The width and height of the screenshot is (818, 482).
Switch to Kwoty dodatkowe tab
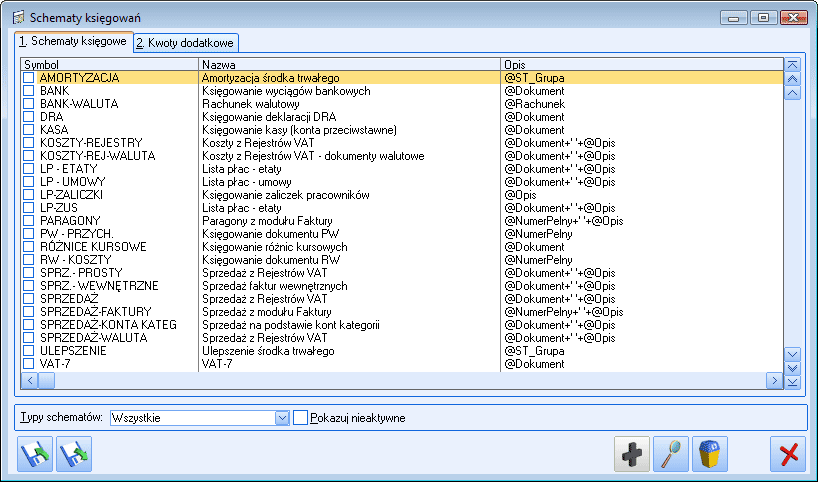click(185, 43)
